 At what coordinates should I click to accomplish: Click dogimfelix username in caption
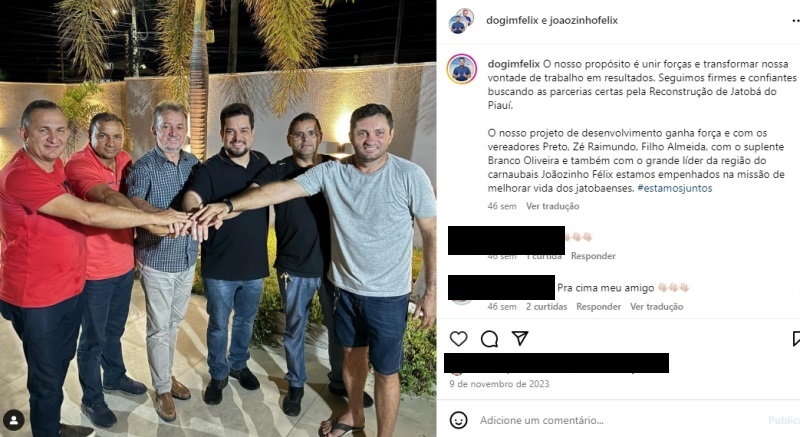[x=514, y=64]
